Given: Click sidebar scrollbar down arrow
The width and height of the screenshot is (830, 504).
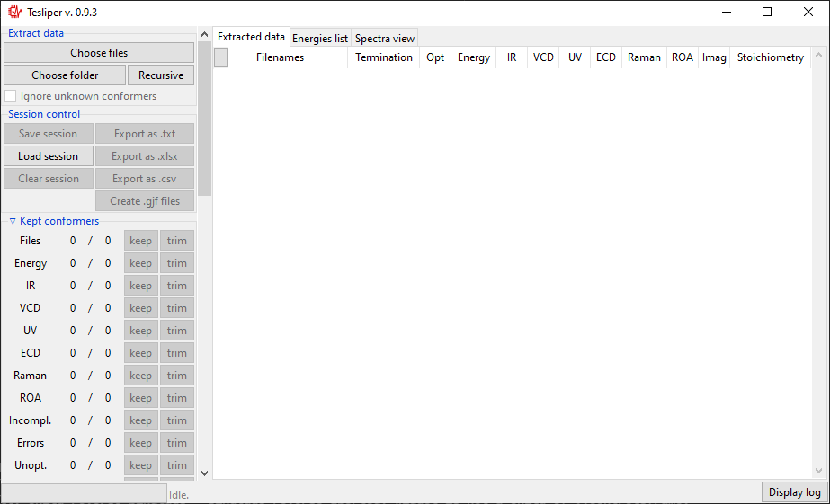Looking at the screenshot, I should [204, 473].
